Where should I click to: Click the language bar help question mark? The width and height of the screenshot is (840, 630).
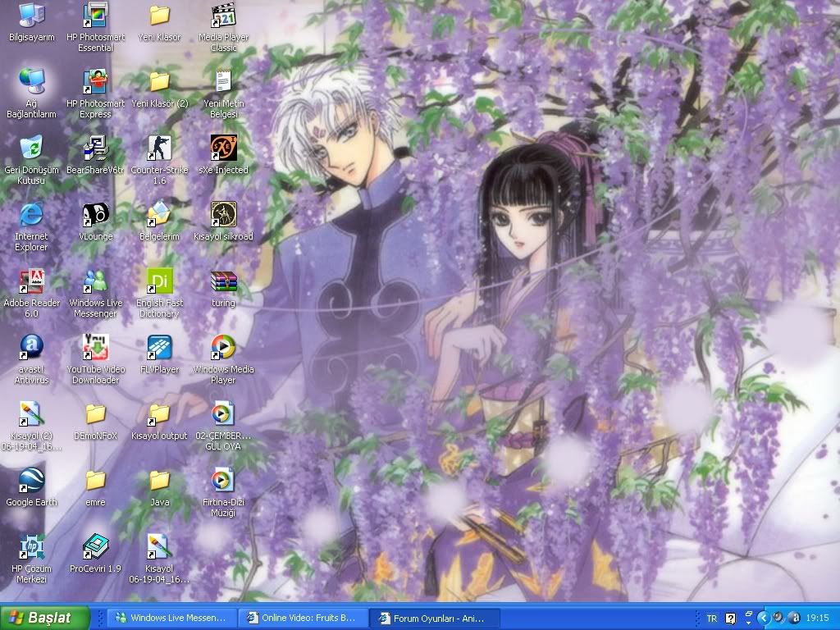coord(730,619)
